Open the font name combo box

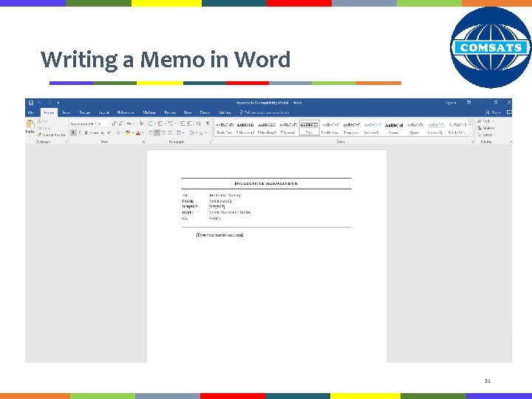pos(83,124)
